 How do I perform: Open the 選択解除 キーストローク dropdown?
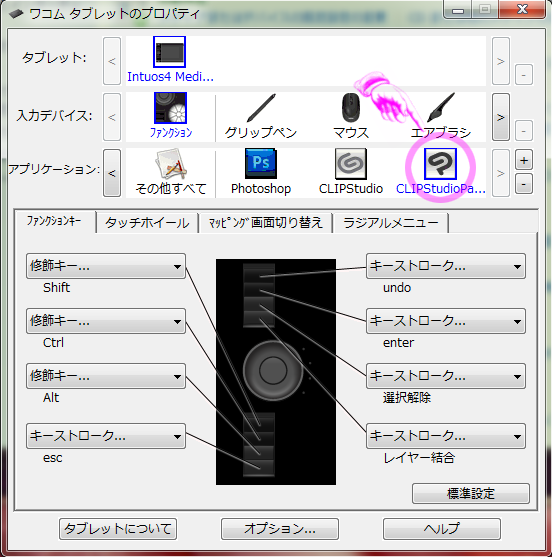click(x=446, y=376)
